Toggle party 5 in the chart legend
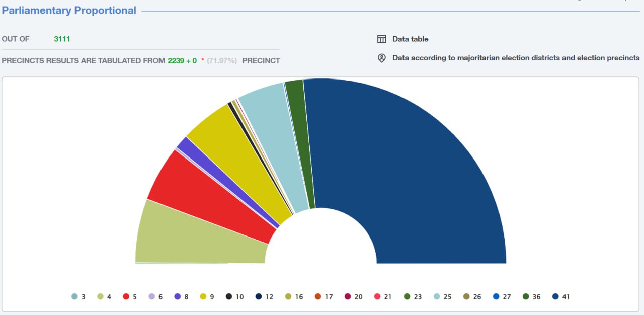The image size is (644, 315). pyautogui.click(x=130, y=297)
